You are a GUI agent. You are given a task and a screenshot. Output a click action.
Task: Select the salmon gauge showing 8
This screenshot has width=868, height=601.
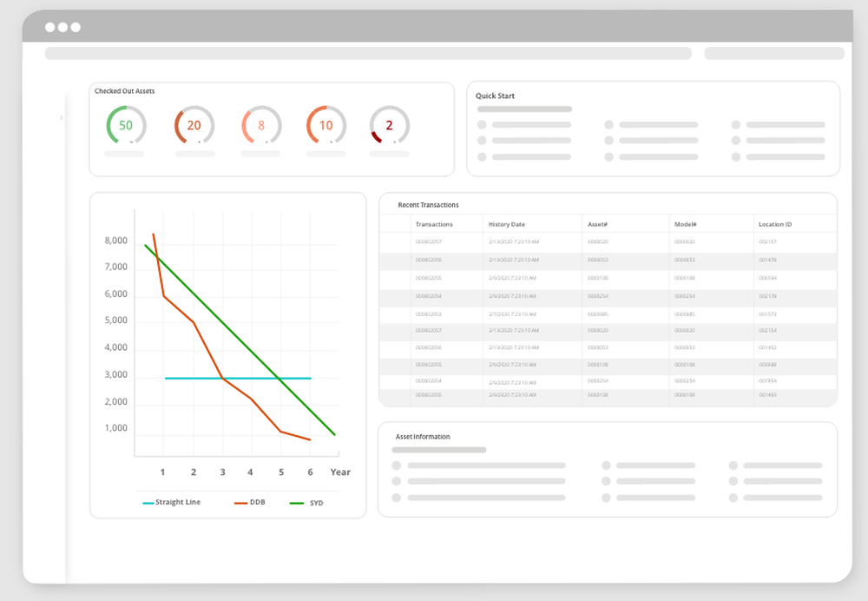click(261, 125)
